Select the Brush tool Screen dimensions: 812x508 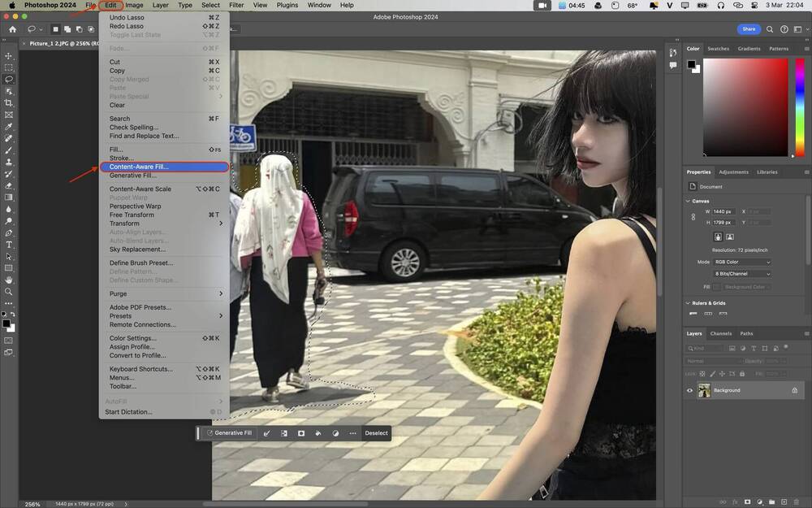coord(8,150)
